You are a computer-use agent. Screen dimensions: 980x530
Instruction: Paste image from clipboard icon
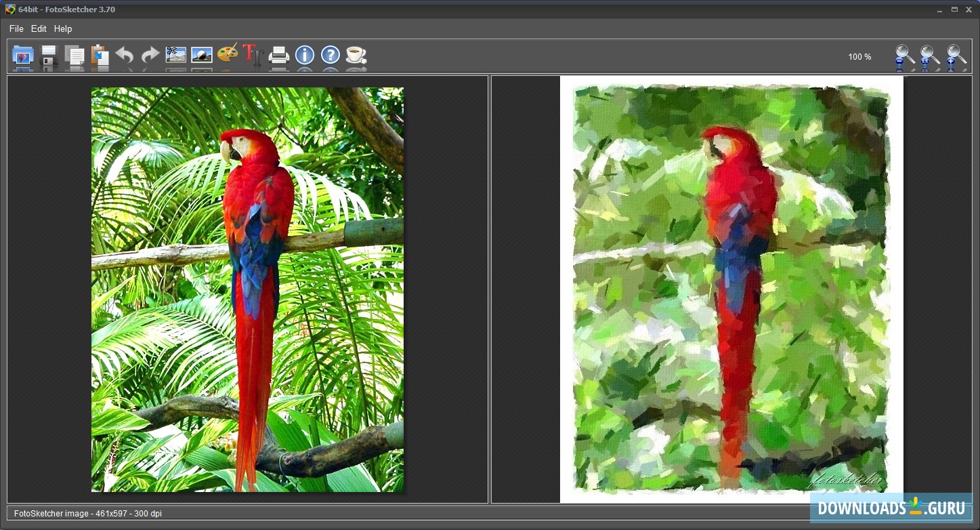point(100,55)
